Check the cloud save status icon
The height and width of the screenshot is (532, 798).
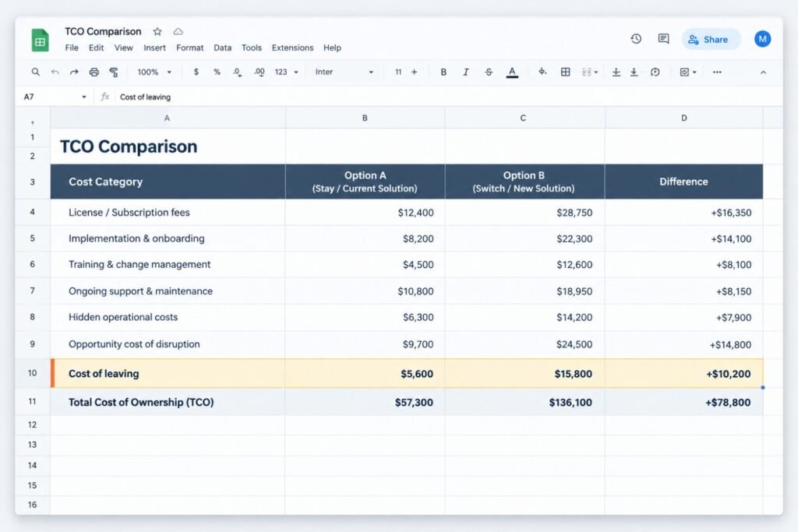(178, 31)
